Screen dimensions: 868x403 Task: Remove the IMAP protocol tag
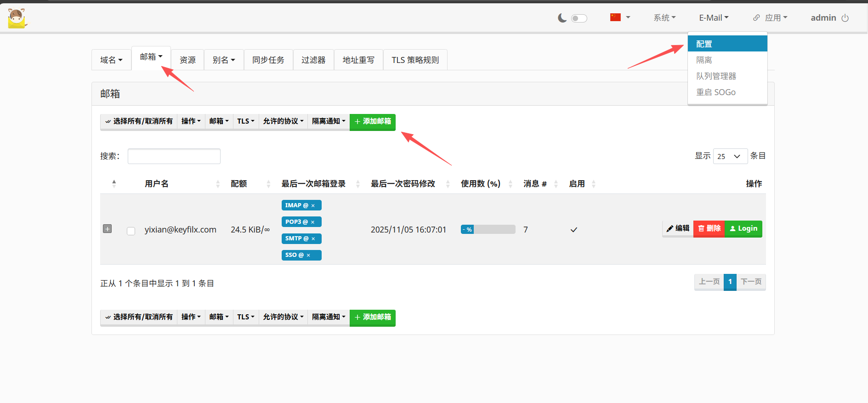[x=313, y=206]
